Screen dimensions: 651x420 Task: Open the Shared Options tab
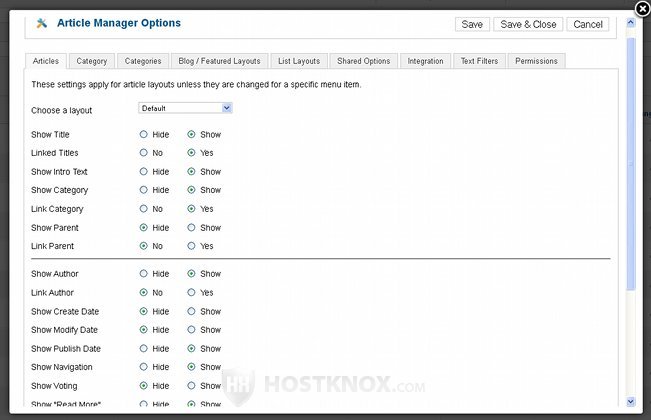click(364, 61)
